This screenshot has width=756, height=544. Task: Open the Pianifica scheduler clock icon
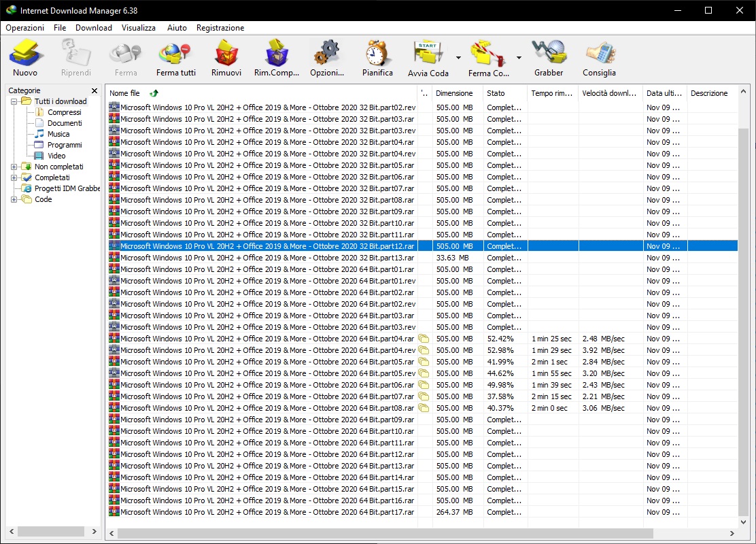[x=377, y=53]
